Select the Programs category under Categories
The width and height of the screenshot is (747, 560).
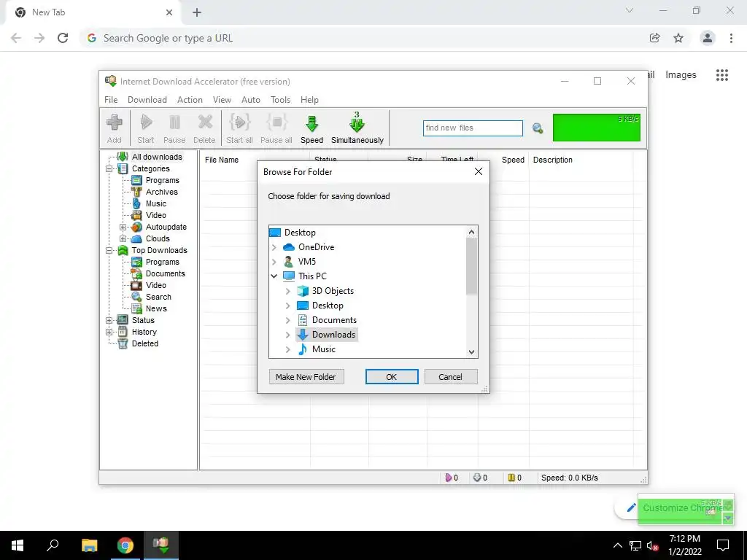click(x=163, y=180)
